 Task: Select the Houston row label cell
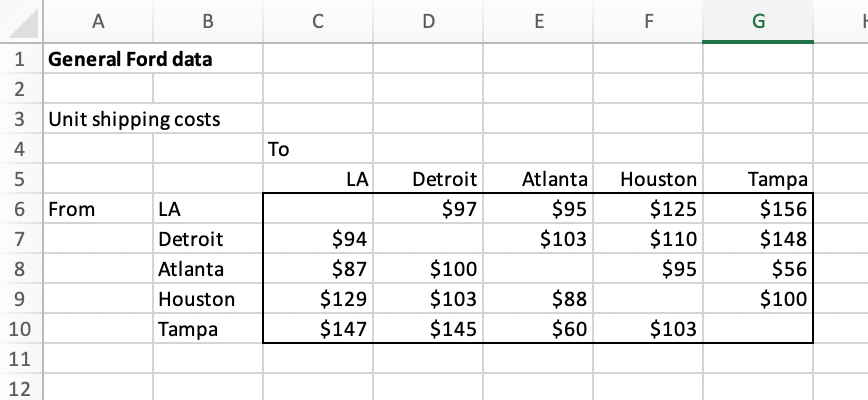[208, 299]
